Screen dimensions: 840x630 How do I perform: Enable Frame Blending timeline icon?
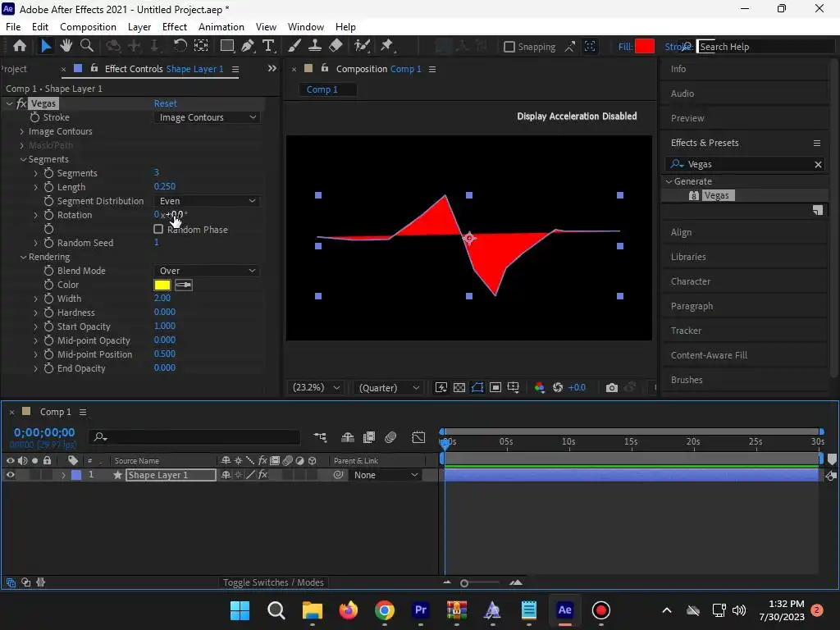(369, 437)
